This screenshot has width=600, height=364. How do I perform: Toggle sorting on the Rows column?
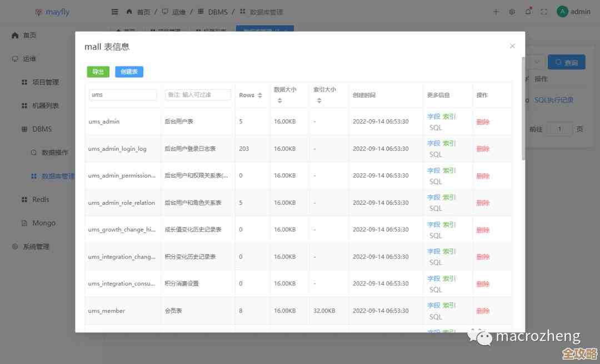[260, 94]
